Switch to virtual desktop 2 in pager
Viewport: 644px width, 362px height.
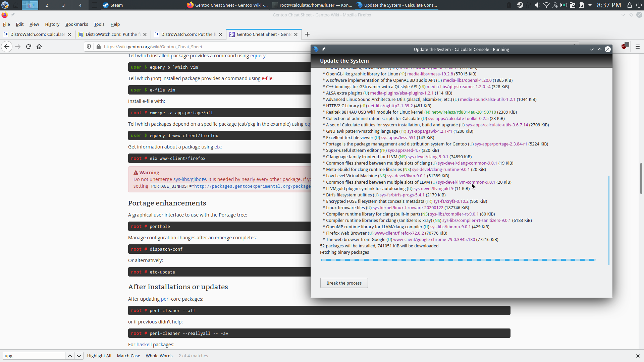[x=47, y=5]
